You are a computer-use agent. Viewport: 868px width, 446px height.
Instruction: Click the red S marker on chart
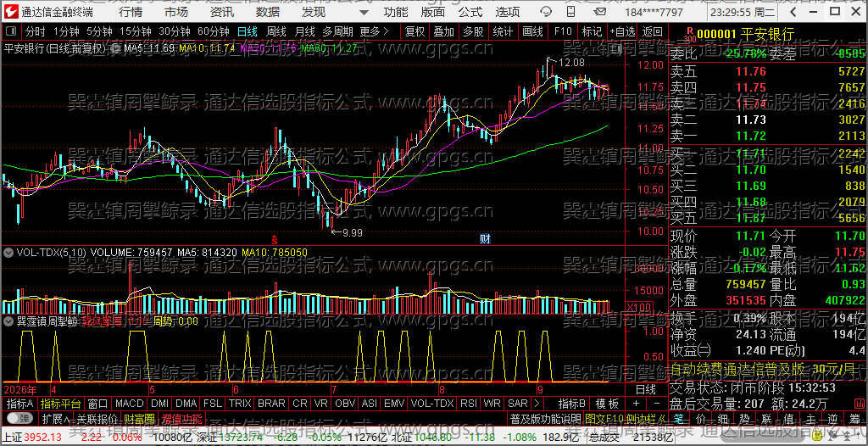(x=274, y=239)
